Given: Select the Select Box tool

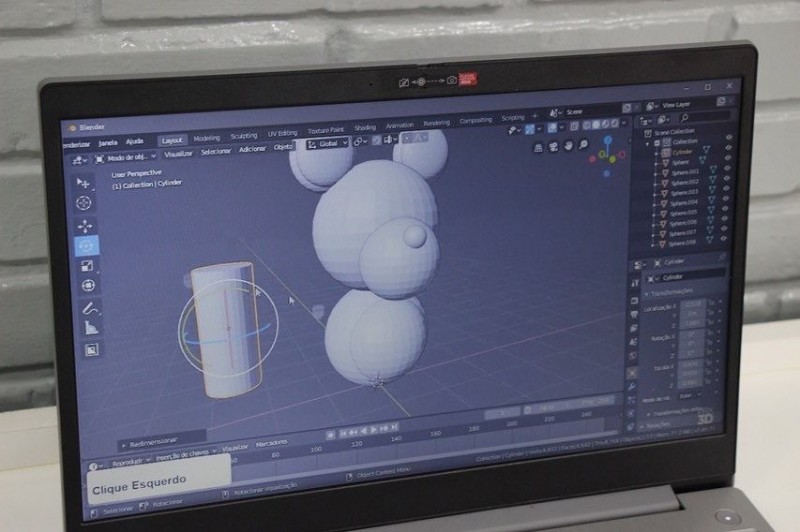Looking at the screenshot, I should 83,183.
